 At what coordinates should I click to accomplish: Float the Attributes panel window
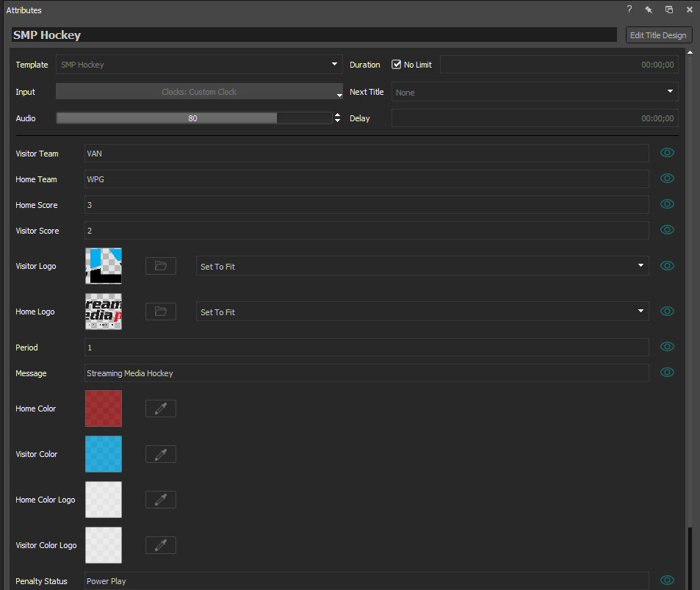point(668,10)
